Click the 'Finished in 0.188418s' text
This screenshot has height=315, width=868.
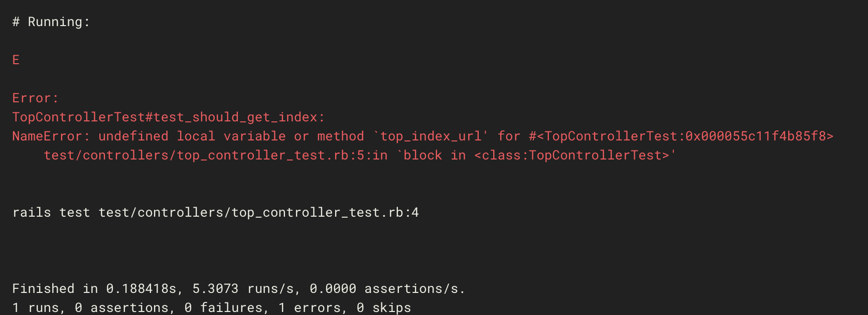[x=94, y=289]
